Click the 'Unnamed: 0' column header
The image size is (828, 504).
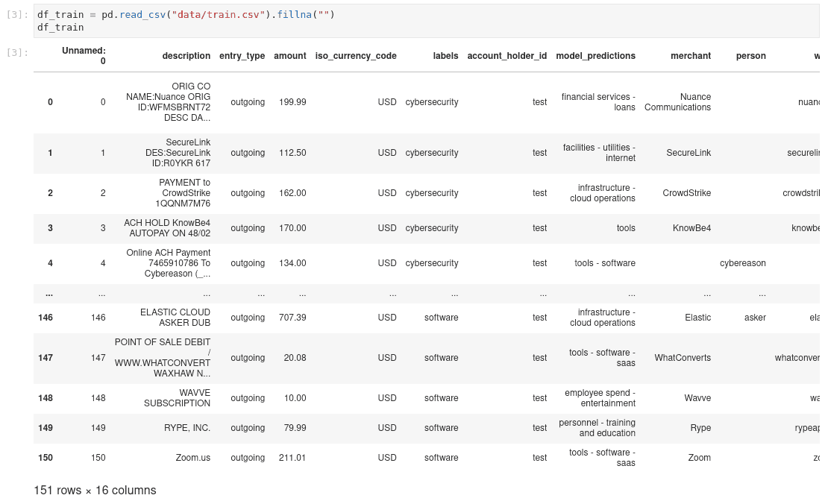tap(84, 56)
